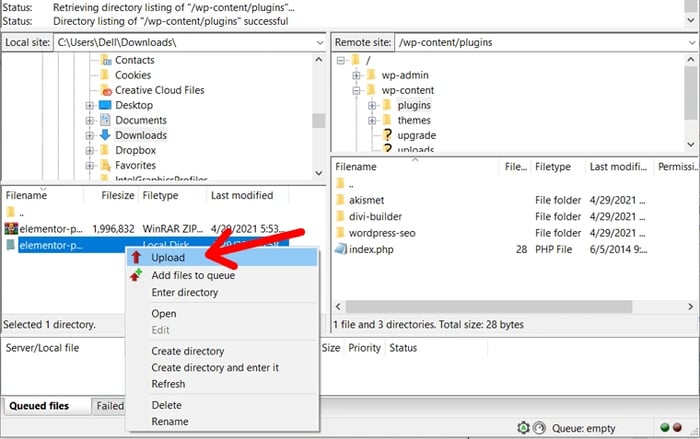This screenshot has width=700, height=439.
Task: Collapse the wp-content remote tree node
Action: point(355,90)
